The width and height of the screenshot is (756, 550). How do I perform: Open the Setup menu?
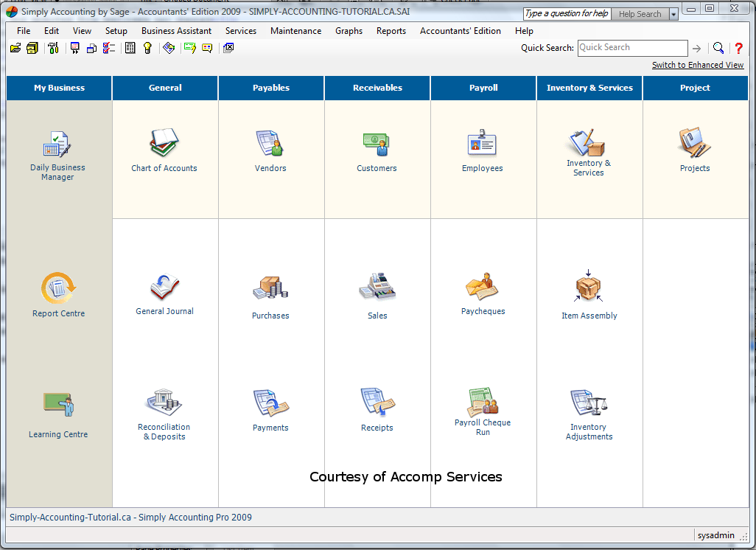[116, 31]
